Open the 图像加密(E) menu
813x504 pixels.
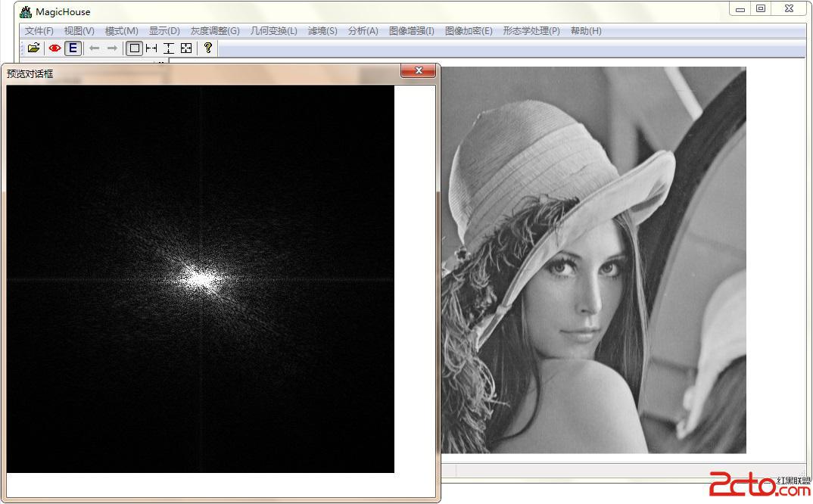click(469, 30)
